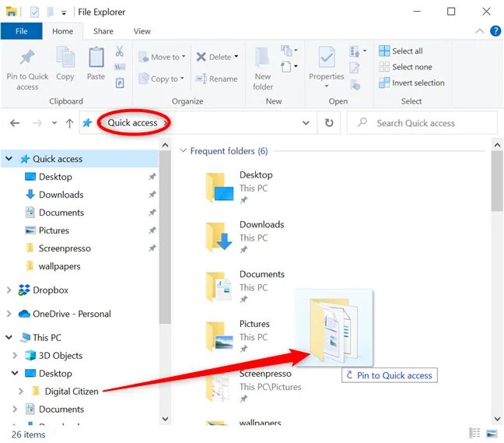The width and height of the screenshot is (504, 443).
Task: Select Pictures in the navigation pane
Action: tap(54, 230)
